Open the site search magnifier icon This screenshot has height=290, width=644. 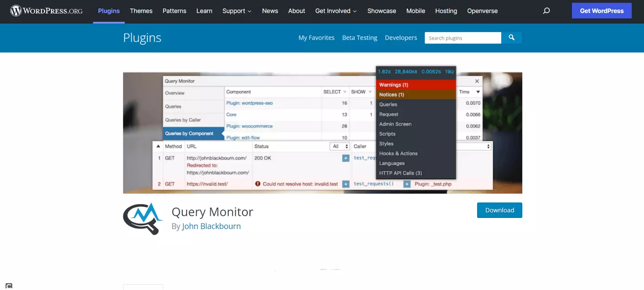pyautogui.click(x=546, y=11)
